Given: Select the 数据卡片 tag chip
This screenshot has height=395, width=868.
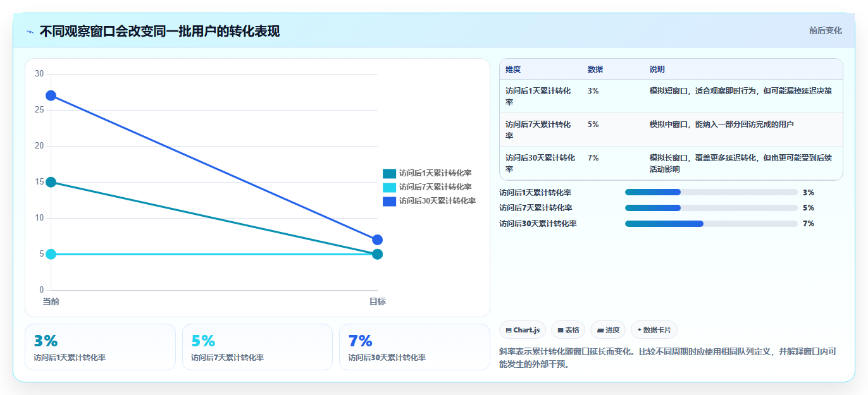Looking at the screenshot, I should click(x=654, y=330).
